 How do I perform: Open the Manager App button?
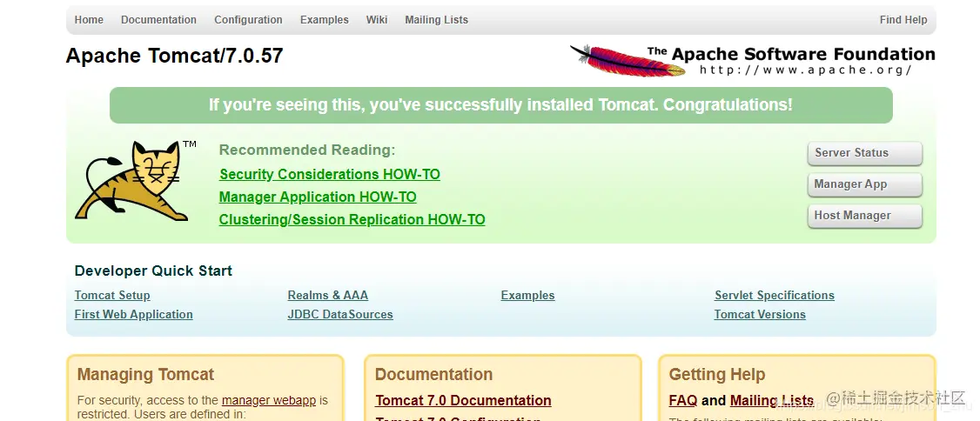(x=864, y=184)
